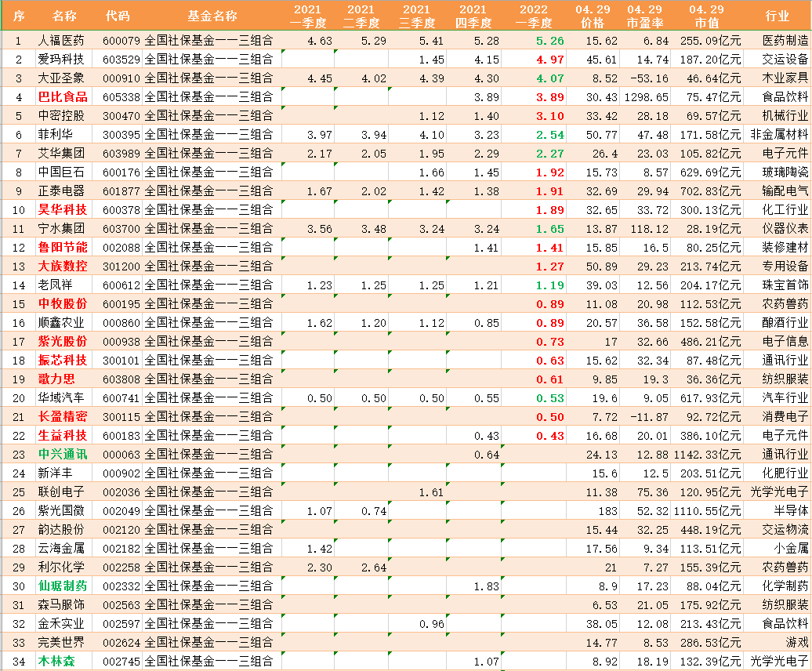Viewport: 812px width, 671px height.
Task: Click the green 中兴通讯 name cell
Action: click(63, 454)
